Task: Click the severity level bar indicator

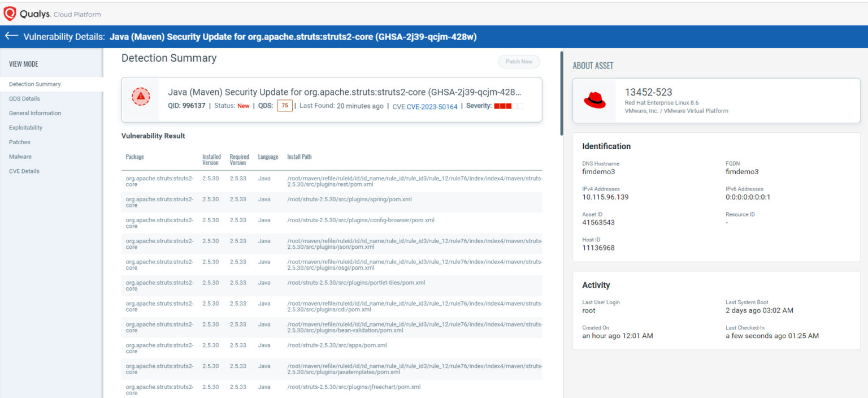Action: (509, 106)
